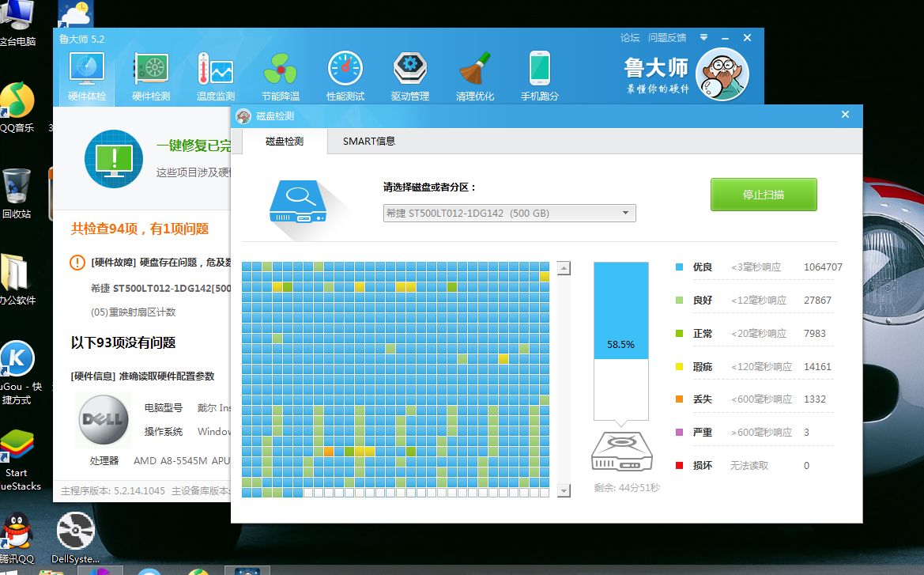
Task: Switch to 磁盘检测 tab
Action: tap(285, 142)
